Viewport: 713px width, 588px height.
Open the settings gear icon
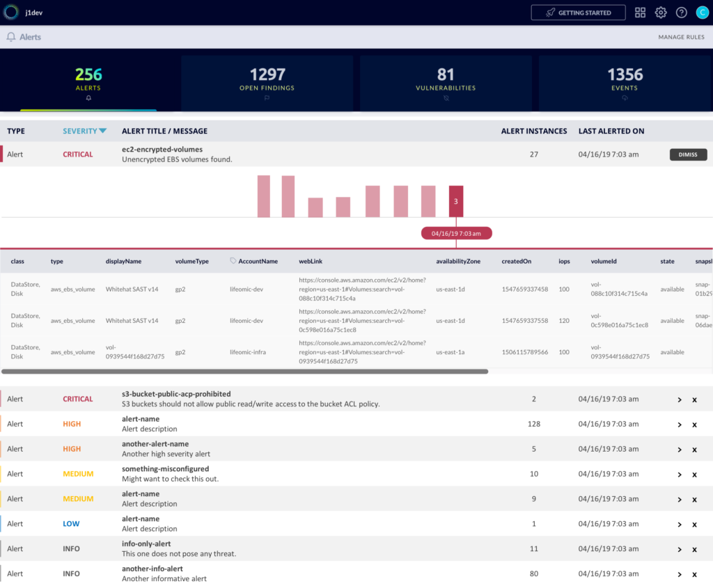[661, 13]
